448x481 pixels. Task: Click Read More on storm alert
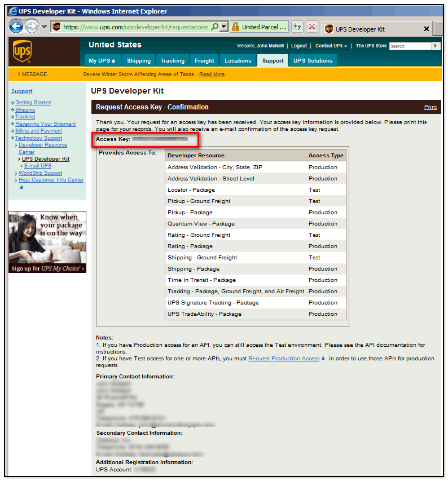212,74
